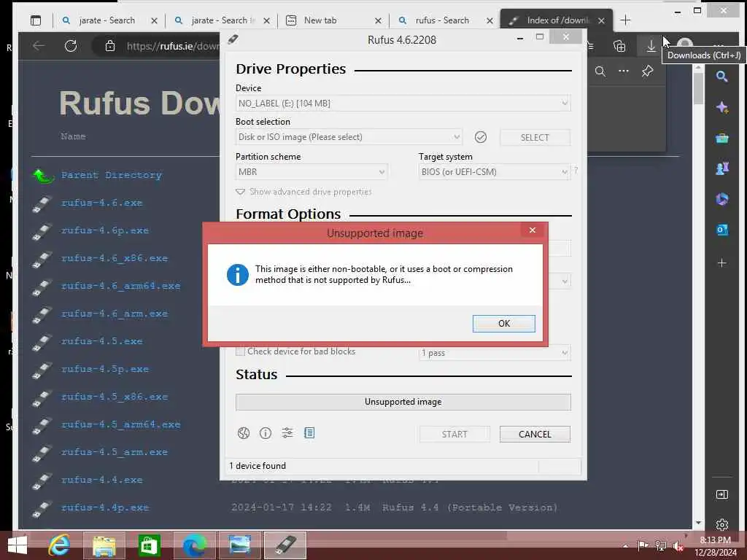Click the checksum checkmark icon in Rufus
747x560 pixels.
[481, 138]
